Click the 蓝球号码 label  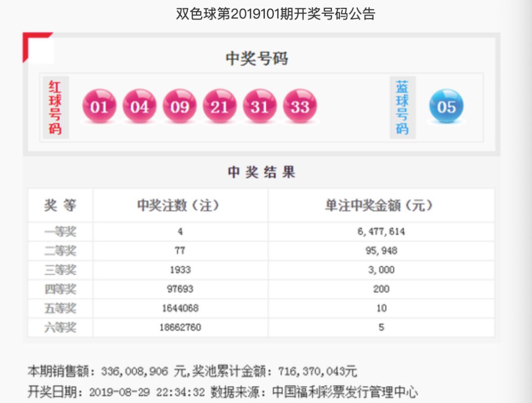(x=403, y=106)
